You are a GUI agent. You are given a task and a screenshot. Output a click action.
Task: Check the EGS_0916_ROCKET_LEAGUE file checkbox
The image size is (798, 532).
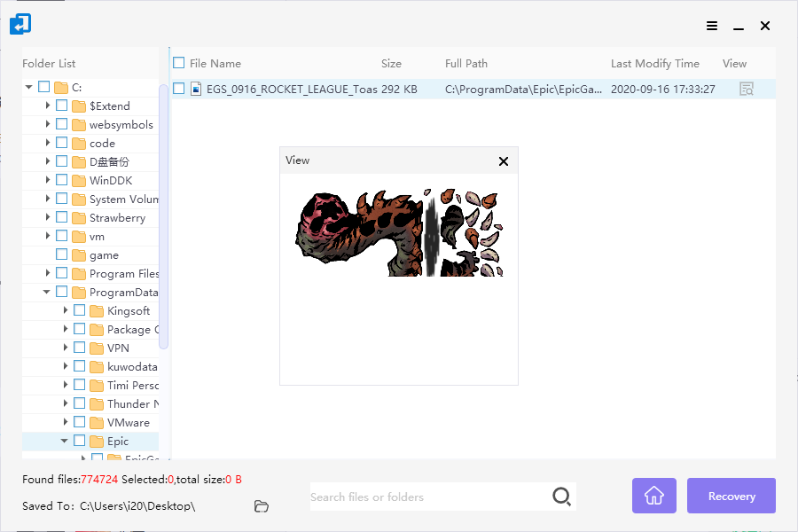pyautogui.click(x=178, y=89)
